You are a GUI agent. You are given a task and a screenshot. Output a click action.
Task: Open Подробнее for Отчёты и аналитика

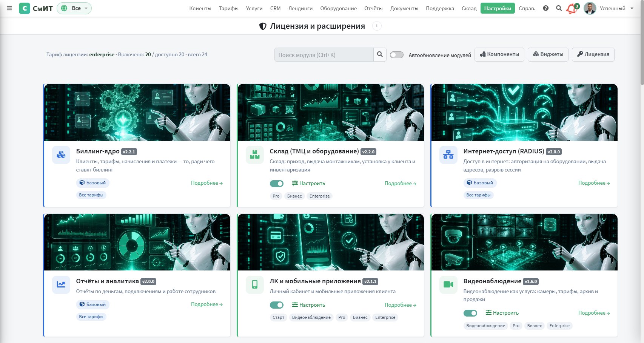(207, 304)
